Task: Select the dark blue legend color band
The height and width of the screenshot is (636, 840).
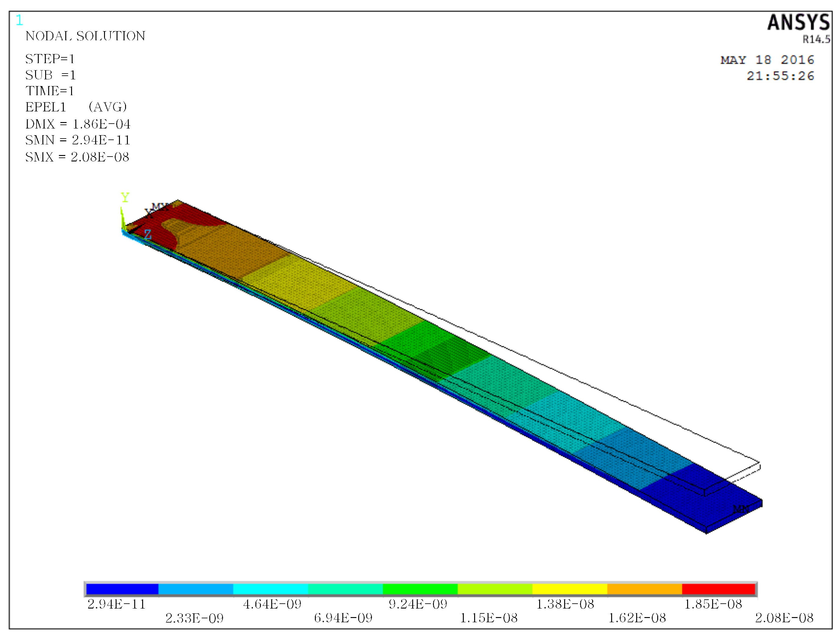Action: 122,589
